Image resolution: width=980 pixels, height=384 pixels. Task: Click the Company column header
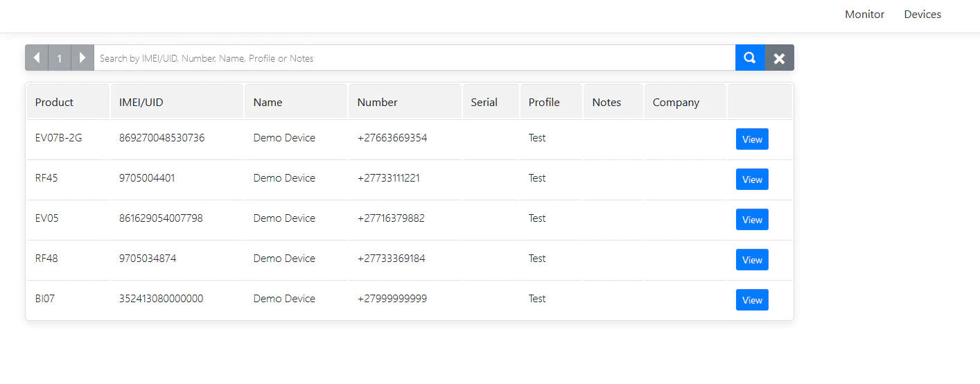(x=676, y=103)
